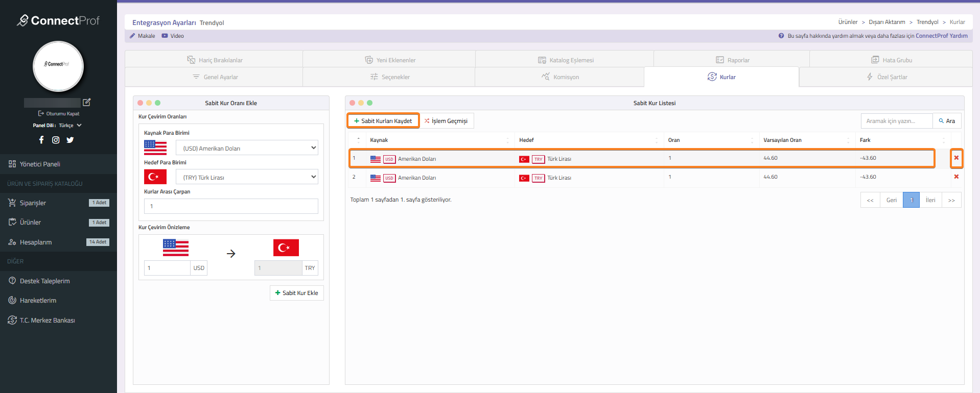Select the Raporlar tab
980x393 pixels.
pos(732,60)
